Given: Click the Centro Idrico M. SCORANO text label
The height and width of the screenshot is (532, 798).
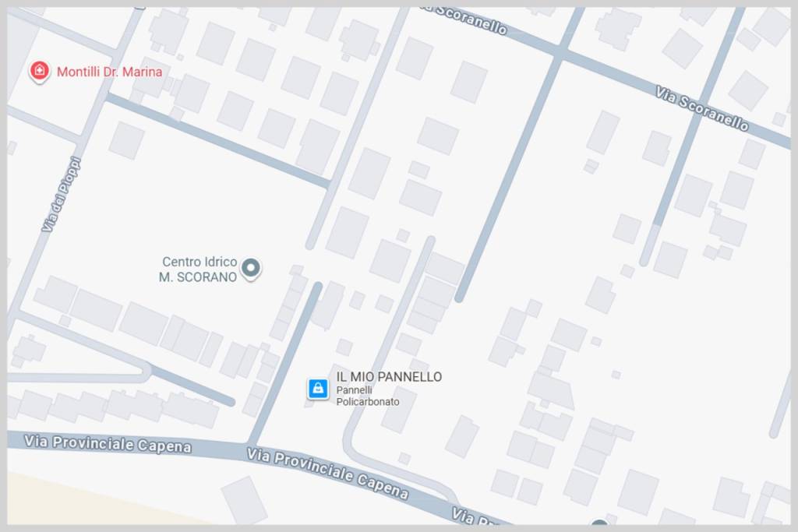Looking at the screenshot, I should [198, 269].
